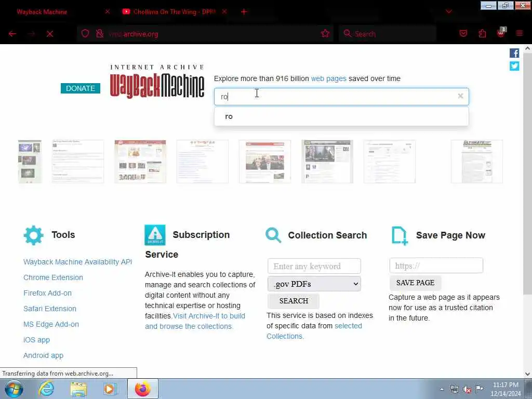Image resolution: width=532 pixels, height=399 pixels.
Task: Click the web.archive.org address bar
Action: [x=205, y=34]
